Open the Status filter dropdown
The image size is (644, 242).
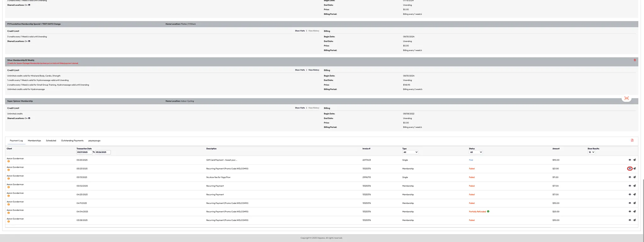[x=475, y=152]
